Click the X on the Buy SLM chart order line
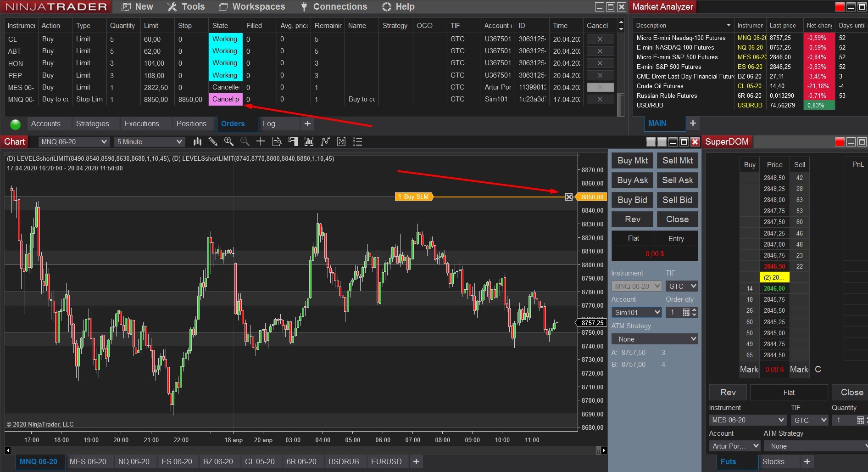The height and width of the screenshot is (472, 868). click(569, 197)
